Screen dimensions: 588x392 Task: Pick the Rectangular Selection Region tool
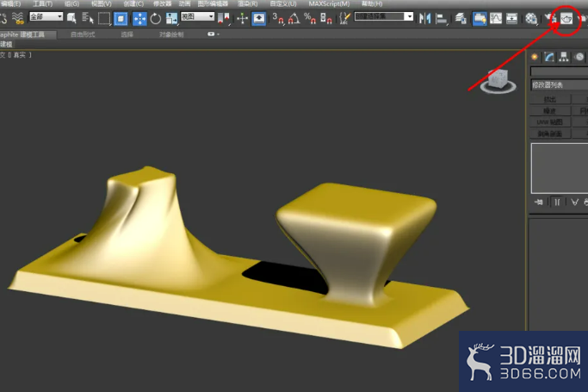(x=104, y=18)
